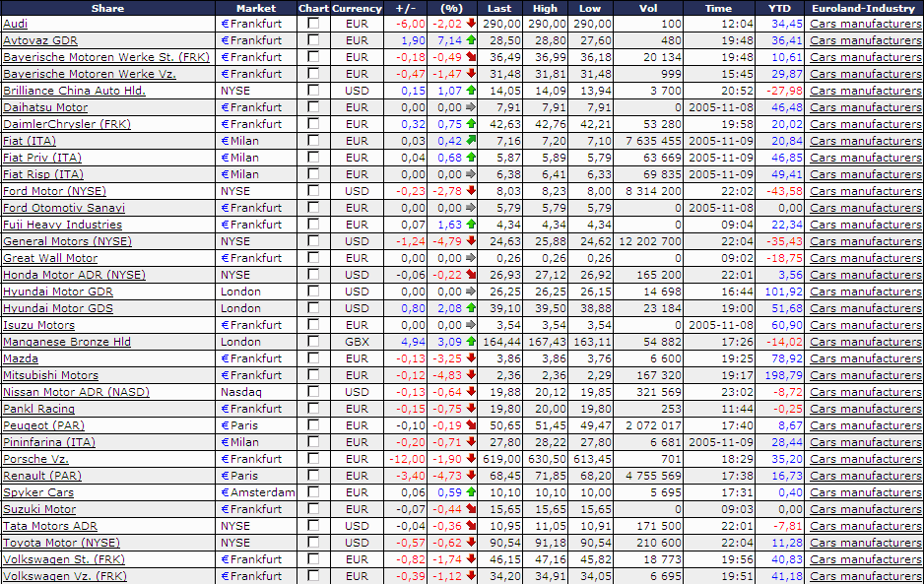The width and height of the screenshot is (924, 584).
Task: Click the euro symbol beside Paris in Renault row
Action: point(225,476)
